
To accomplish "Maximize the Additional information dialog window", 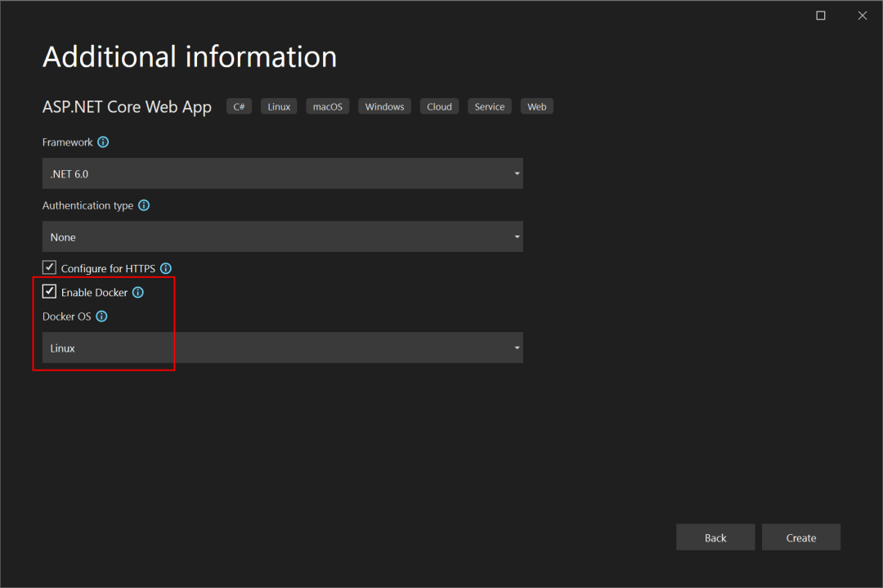I will 821,16.
